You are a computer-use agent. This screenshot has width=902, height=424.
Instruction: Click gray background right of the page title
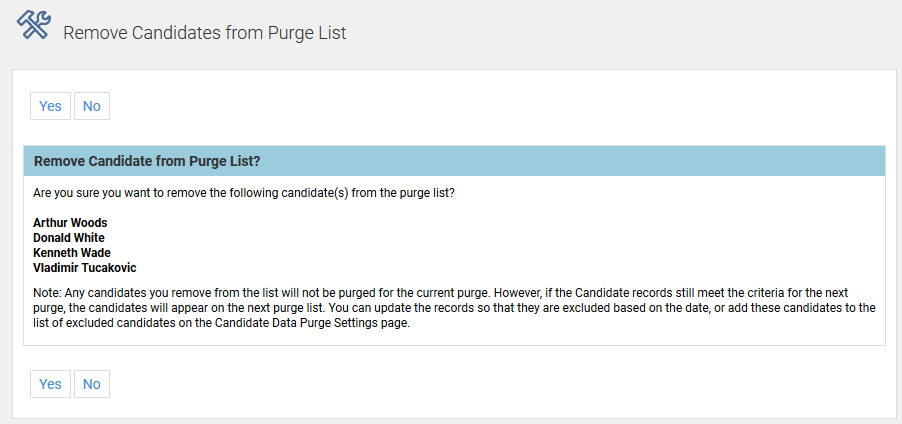[x=650, y=33]
